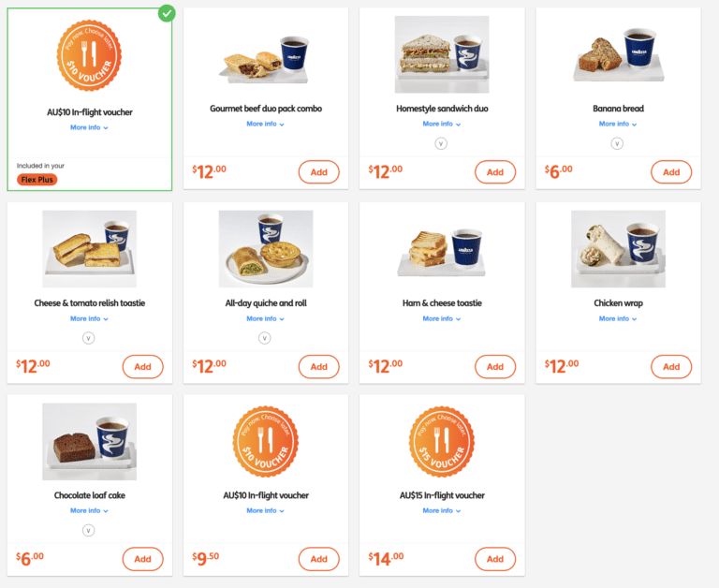Image resolution: width=719 pixels, height=588 pixels.
Task: Expand More info for Ham & cheese toastie
Action: tap(442, 318)
